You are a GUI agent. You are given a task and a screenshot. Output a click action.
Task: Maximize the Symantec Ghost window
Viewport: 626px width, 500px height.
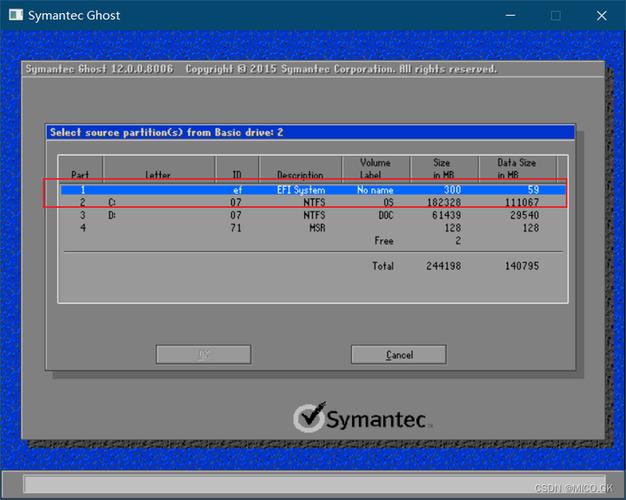(x=555, y=16)
